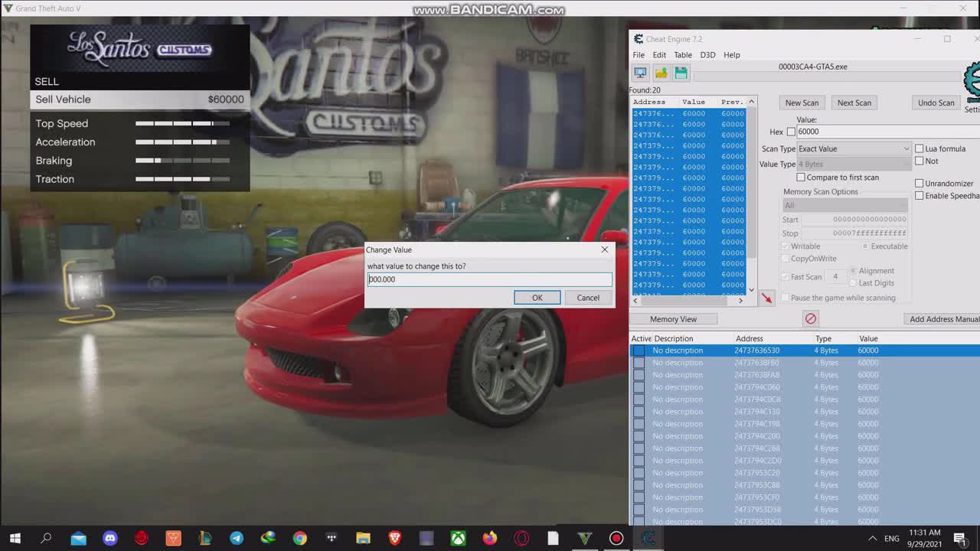Tick the Lua formula checkbox
The image size is (980, 551).
(x=920, y=148)
